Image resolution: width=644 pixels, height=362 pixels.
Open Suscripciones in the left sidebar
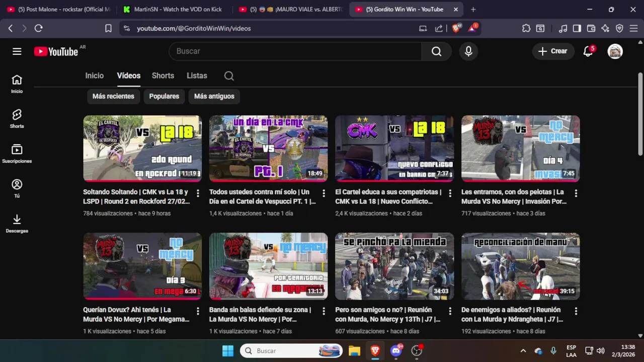click(x=17, y=154)
